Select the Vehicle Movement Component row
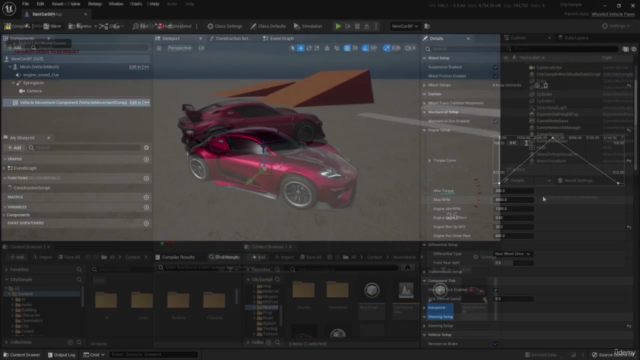Screen dimensions: 640x360 76,102
